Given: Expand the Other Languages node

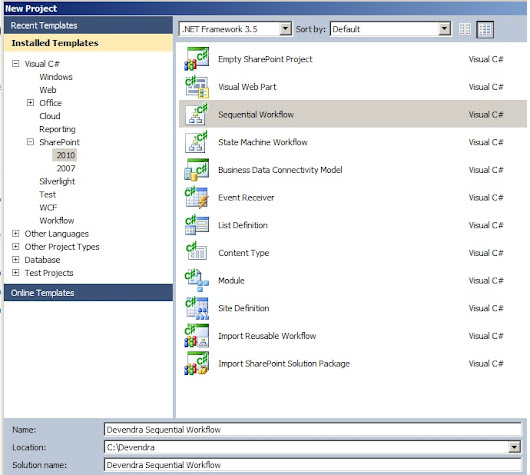Looking at the screenshot, I should [x=16, y=233].
